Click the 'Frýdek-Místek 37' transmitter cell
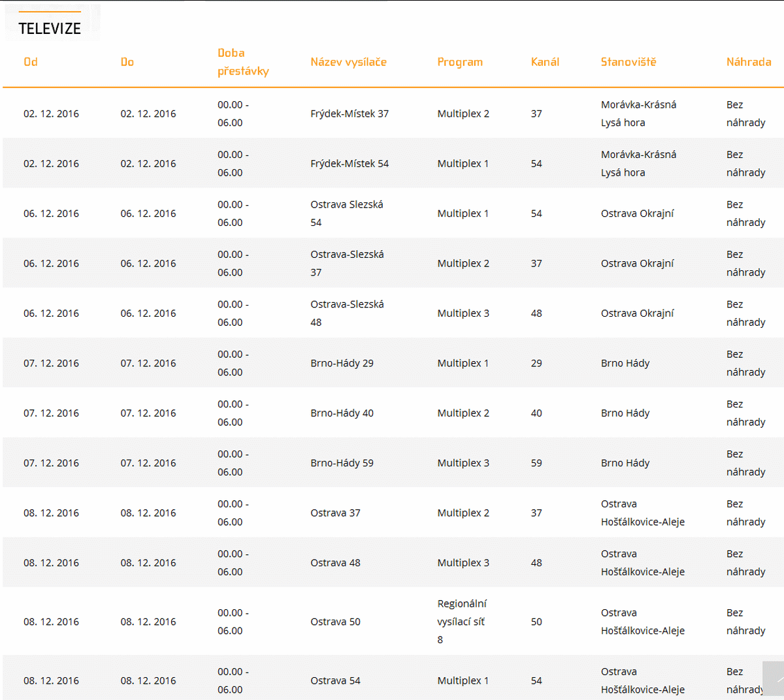 (350, 114)
